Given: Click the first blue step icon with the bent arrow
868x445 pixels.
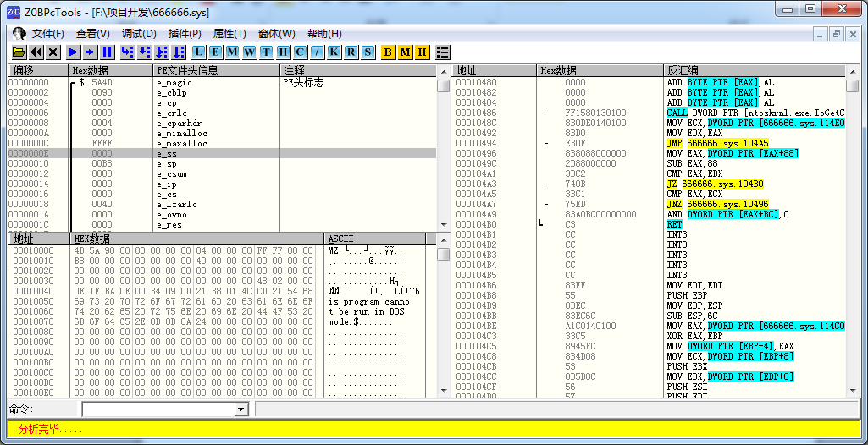Looking at the screenshot, I should pos(127,52).
